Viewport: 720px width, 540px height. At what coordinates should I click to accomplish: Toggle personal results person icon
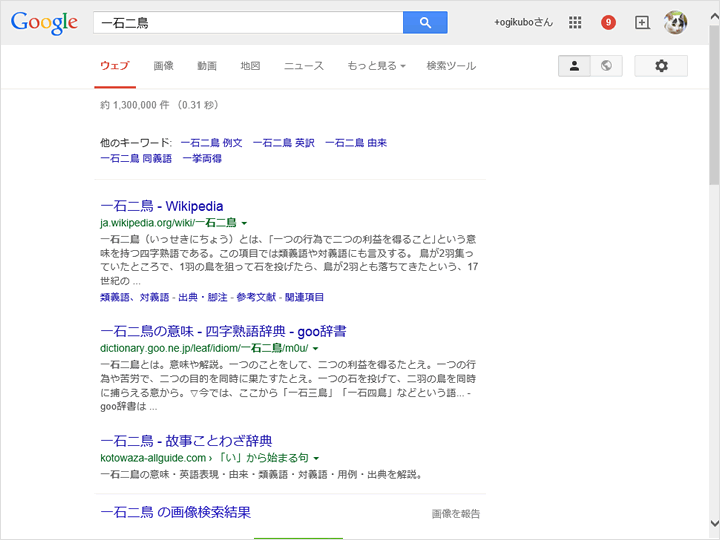point(574,66)
